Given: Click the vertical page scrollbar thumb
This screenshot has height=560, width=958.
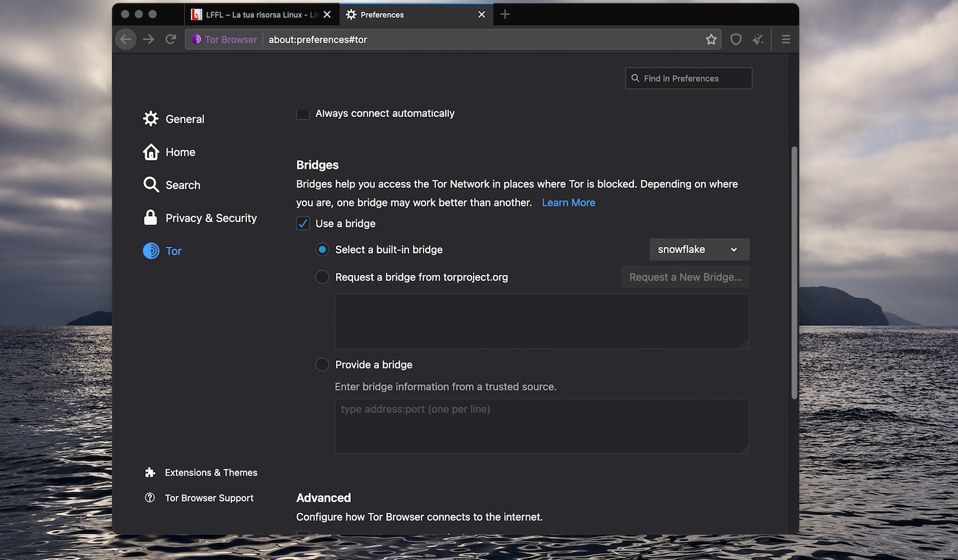Looking at the screenshot, I should (x=794, y=272).
